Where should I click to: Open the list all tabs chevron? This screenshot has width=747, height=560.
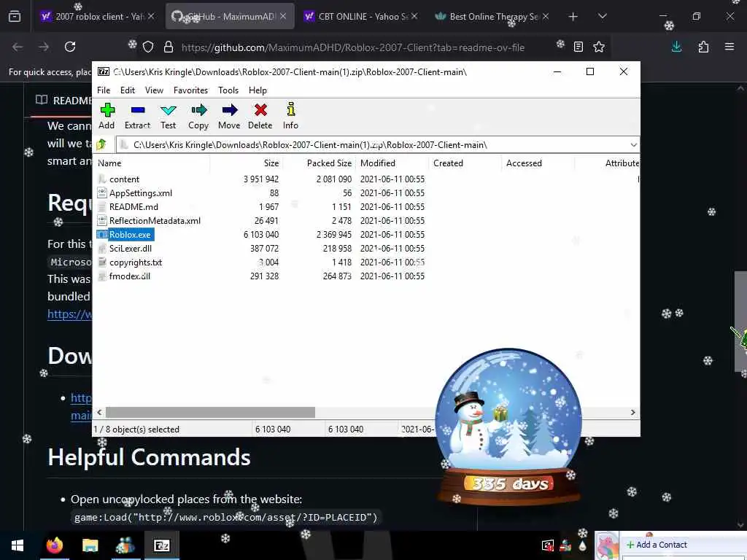click(602, 16)
